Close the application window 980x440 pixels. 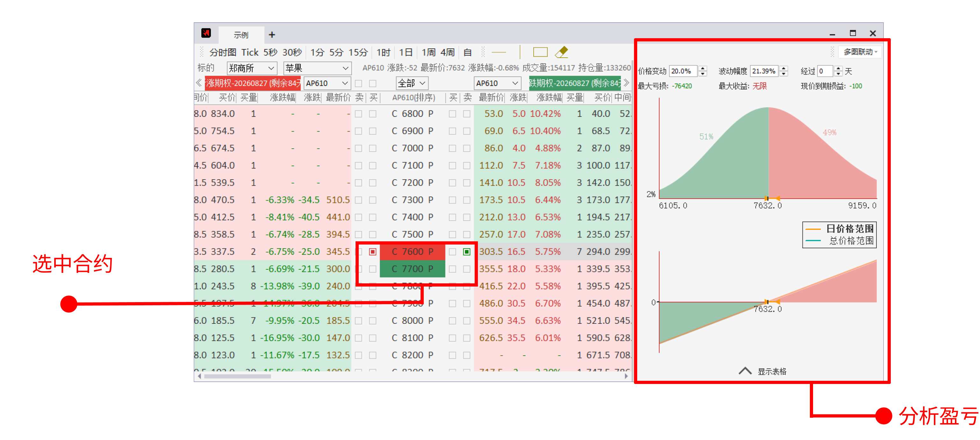coord(873,33)
